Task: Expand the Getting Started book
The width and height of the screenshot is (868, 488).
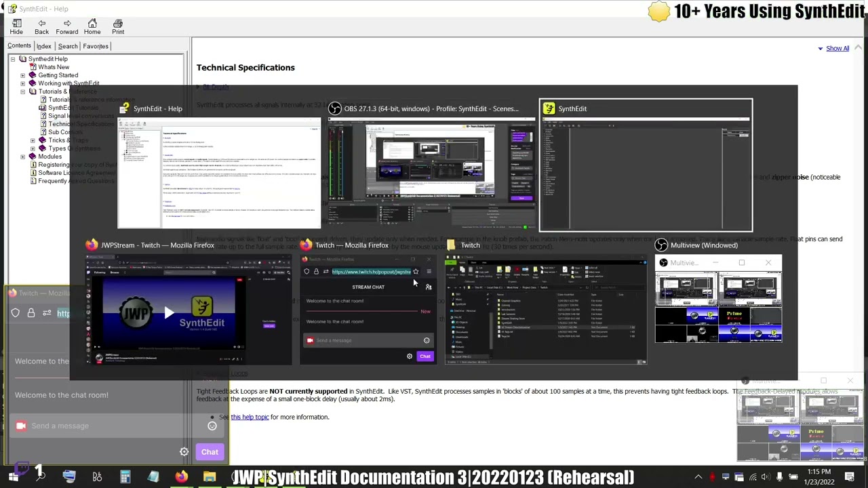Action: pyautogui.click(x=22, y=75)
